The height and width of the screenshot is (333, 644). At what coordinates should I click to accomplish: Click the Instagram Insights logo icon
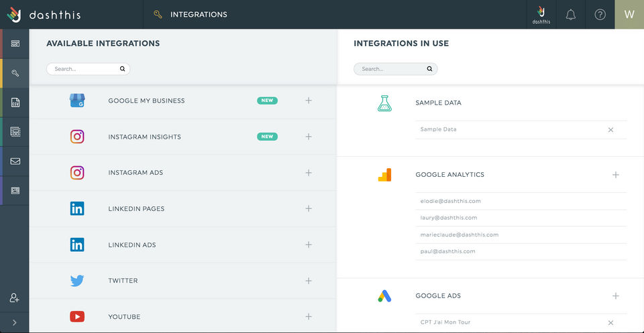click(x=77, y=137)
